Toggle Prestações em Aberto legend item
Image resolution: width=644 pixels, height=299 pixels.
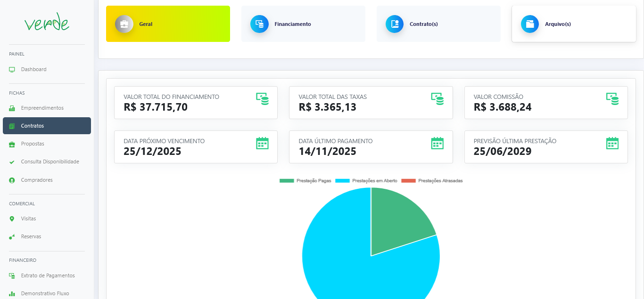[366, 181]
